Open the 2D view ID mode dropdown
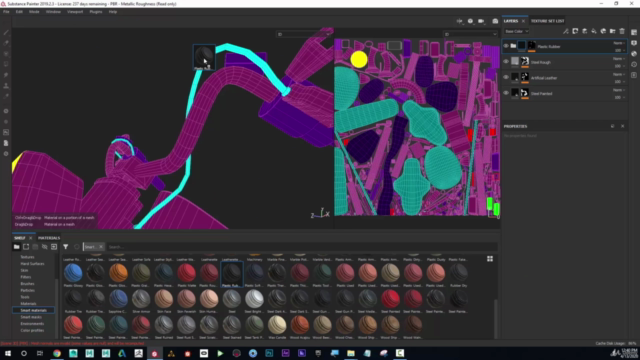The height and width of the screenshot is (360, 640). pyautogui.click(x=471, y=34)
